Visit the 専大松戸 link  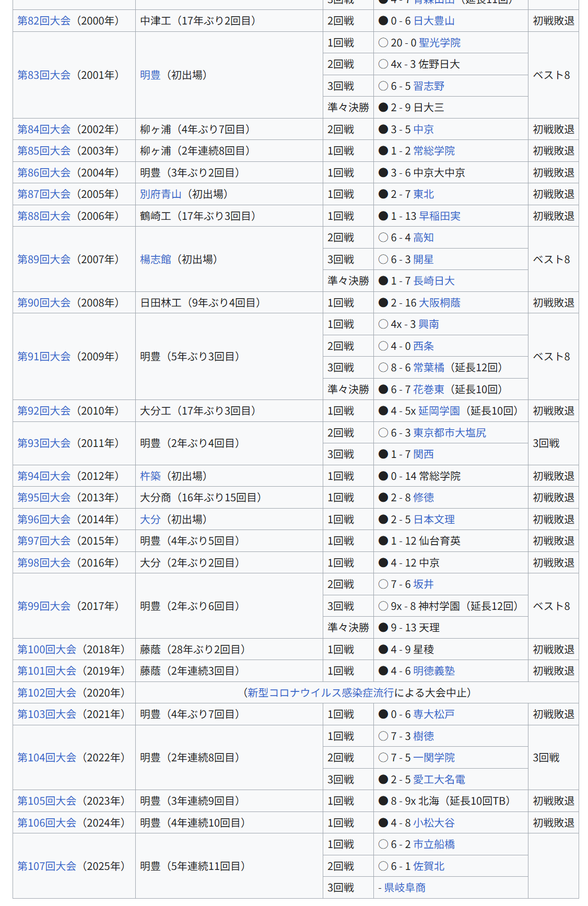(x=434, y=714)
